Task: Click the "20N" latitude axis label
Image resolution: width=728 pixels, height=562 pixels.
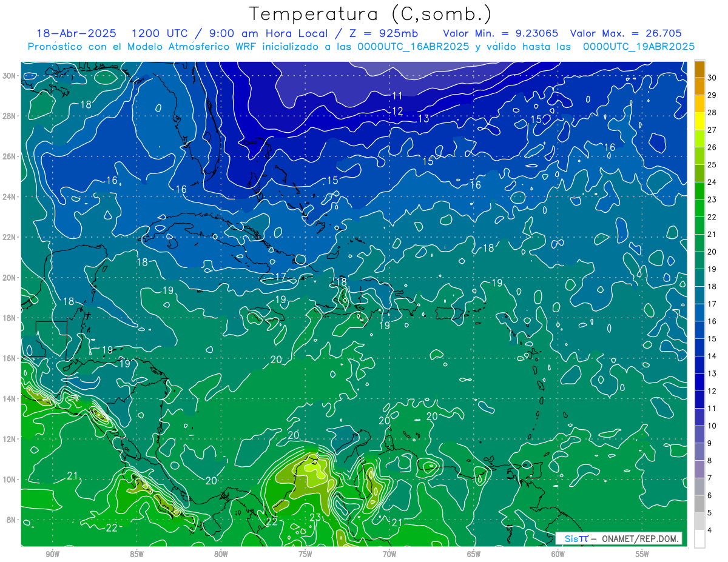Action: coord(10,278)
